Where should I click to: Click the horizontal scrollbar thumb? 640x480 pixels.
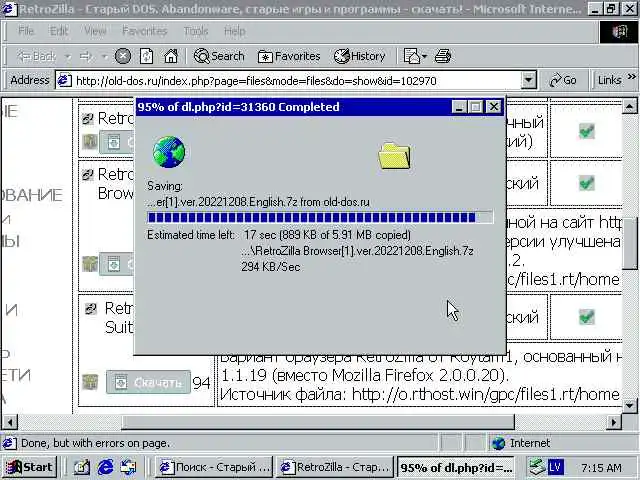coord(318,422)
